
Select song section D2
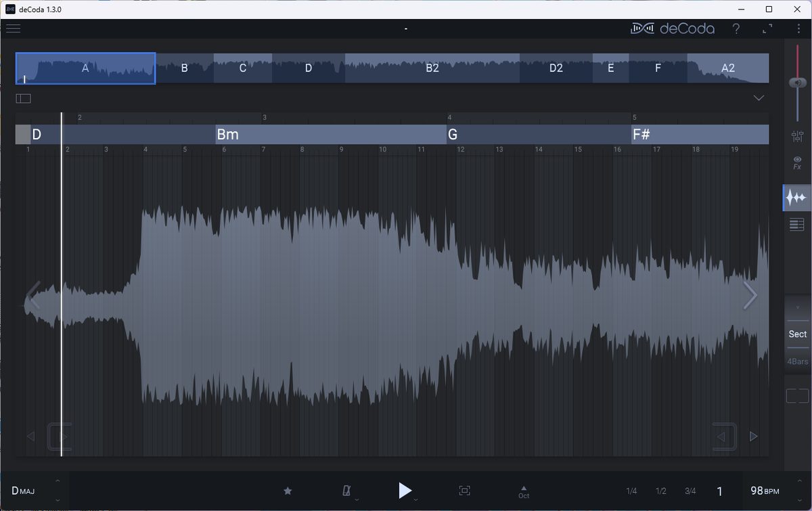(556, 68)
